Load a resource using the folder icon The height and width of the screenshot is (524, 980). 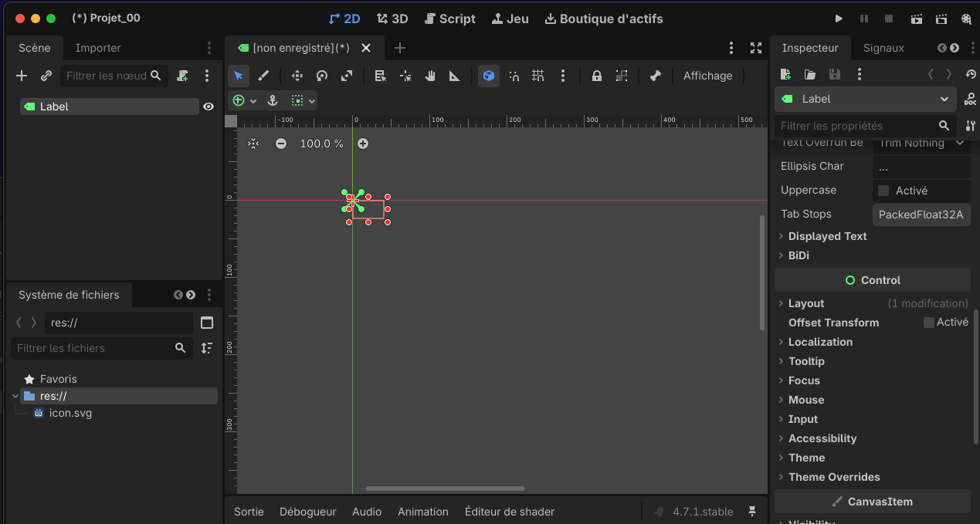pyautogui.click(x=810, y=74)
